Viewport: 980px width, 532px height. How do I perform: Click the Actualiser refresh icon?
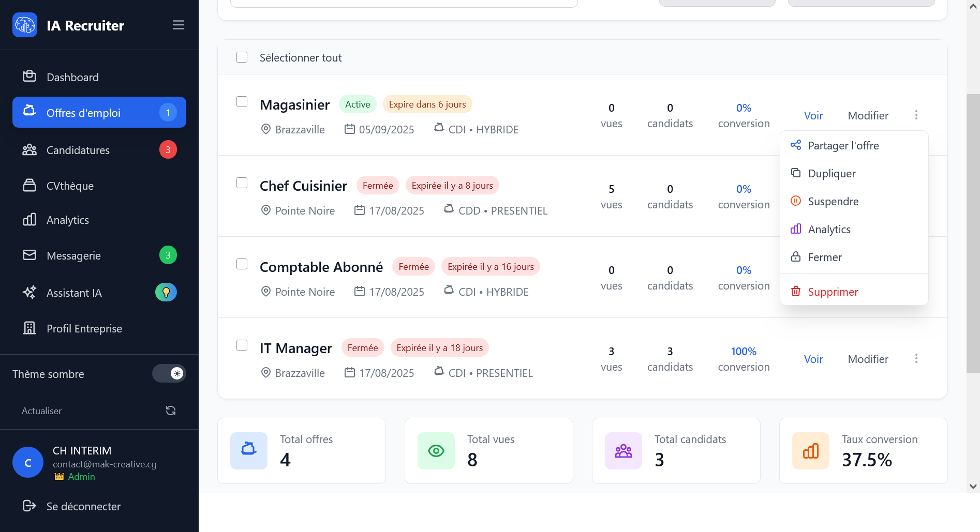pos(171,410)
